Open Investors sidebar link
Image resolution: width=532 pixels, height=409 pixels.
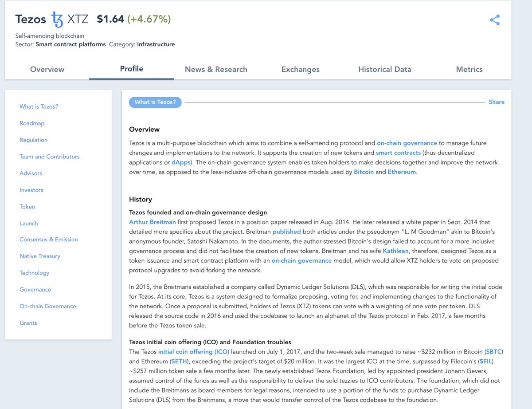(x=31, y=190)
